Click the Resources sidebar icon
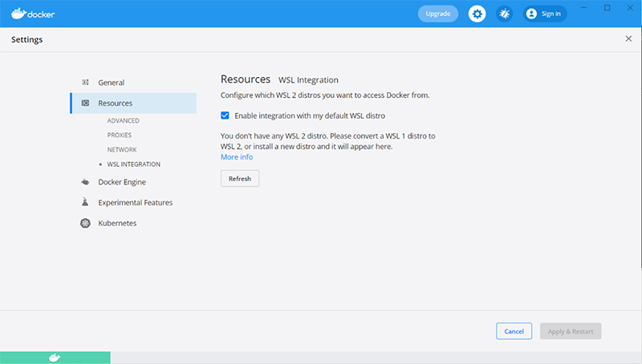 [x=85, y=103]
